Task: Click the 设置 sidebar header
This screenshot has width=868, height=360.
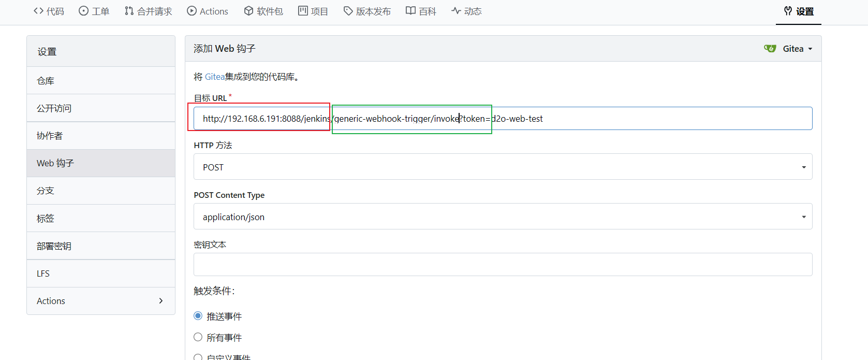Action: 101,51
